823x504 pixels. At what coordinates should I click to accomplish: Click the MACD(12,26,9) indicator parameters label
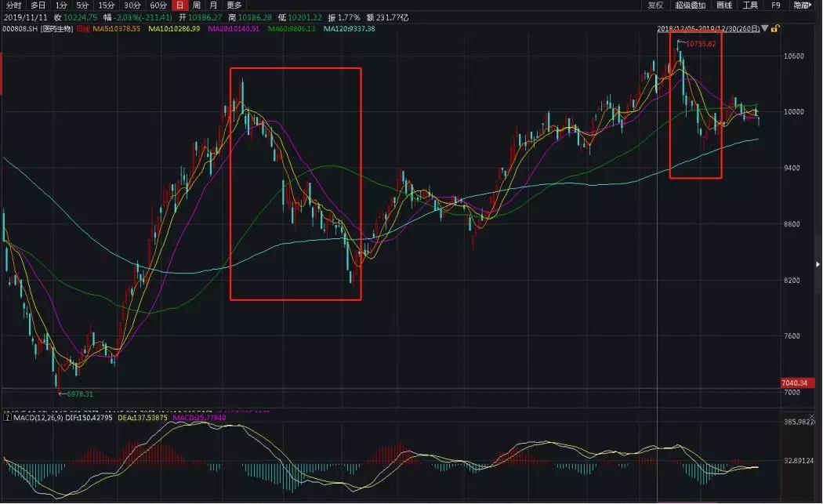(38, 418)
